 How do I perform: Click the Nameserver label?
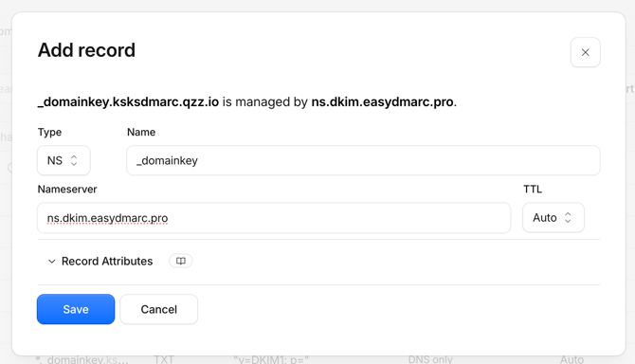(67, 189)
